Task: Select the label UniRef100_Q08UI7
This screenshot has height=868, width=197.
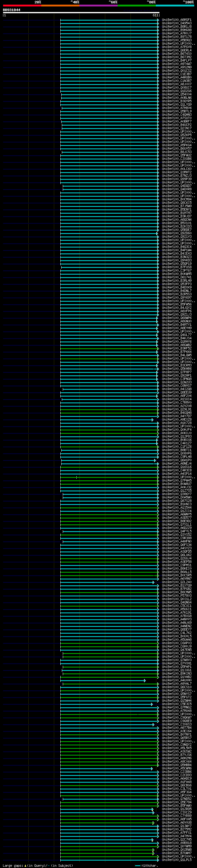Action: click(x=176, y=88)
